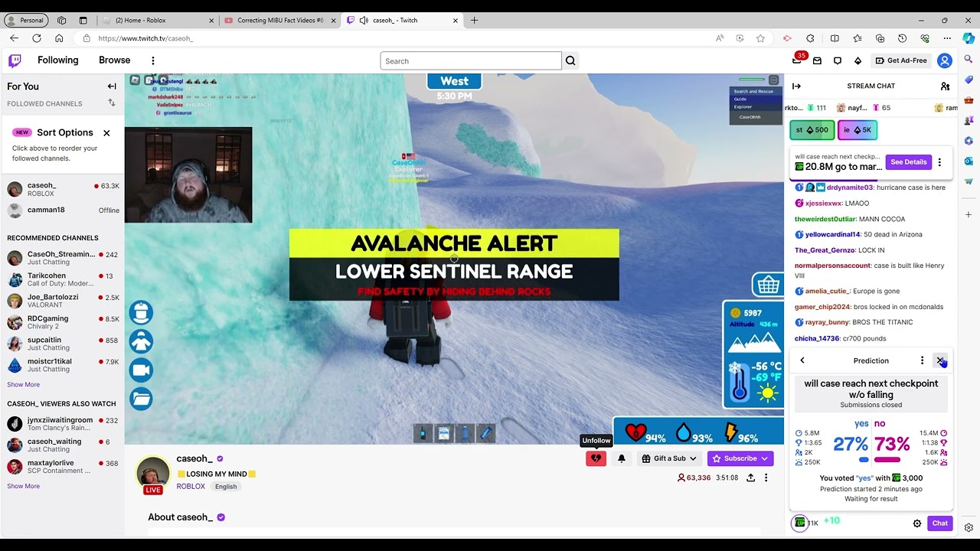980x551 pixels.
Task: Switch to the Home - Roblox browser tab
Action: point(158,21)
